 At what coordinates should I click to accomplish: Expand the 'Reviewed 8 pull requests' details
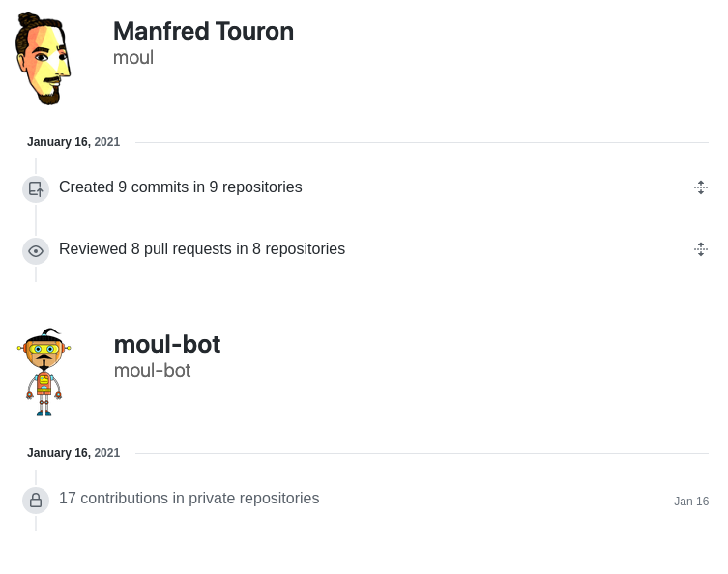click(701, 249)
